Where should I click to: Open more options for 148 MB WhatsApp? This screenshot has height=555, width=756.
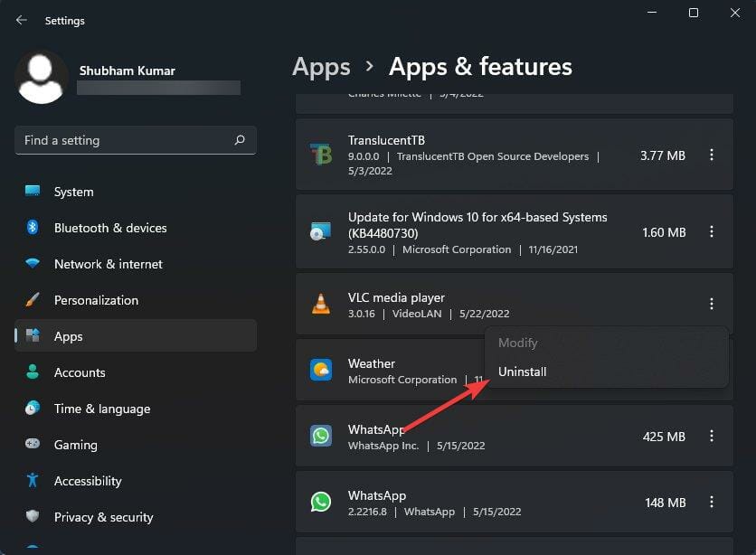coord(712,502)
